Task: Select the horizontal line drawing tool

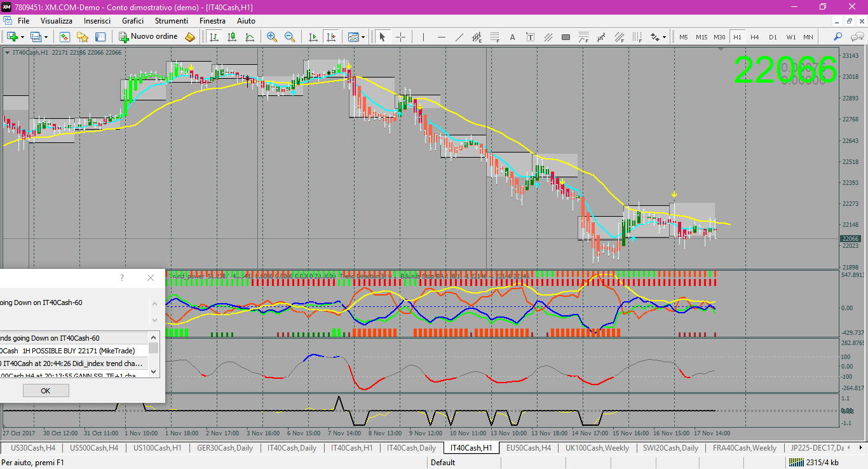Action: [441, 37]
